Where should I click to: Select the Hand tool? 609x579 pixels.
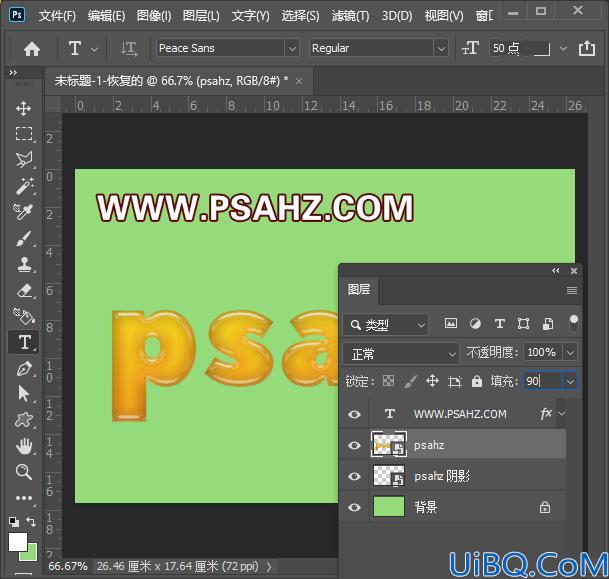[24, 446]
